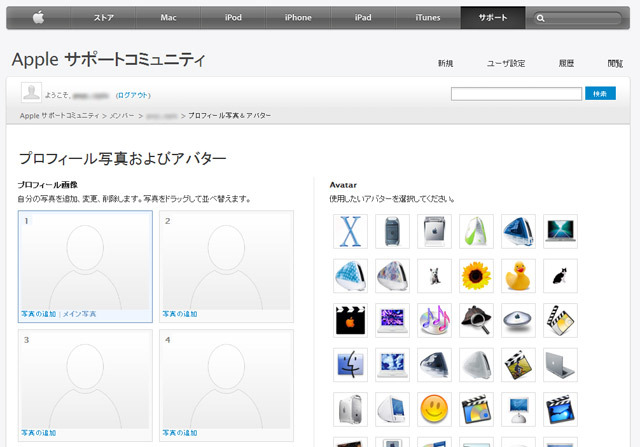640x447 pixels.
Task: Choose the iMac G4 flat-panel avatar
Action: tap(518, 409)
